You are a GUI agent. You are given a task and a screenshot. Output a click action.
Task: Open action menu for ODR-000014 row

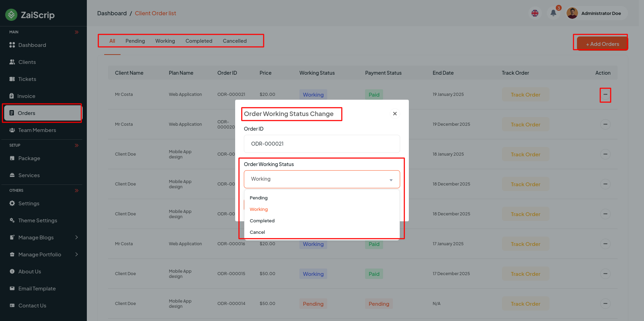(605, 304)
